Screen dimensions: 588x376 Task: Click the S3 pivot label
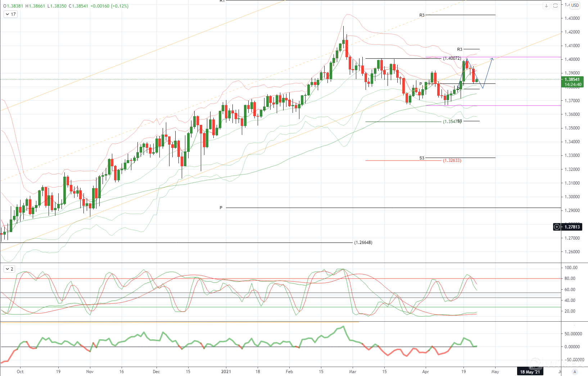coord(422,158)
